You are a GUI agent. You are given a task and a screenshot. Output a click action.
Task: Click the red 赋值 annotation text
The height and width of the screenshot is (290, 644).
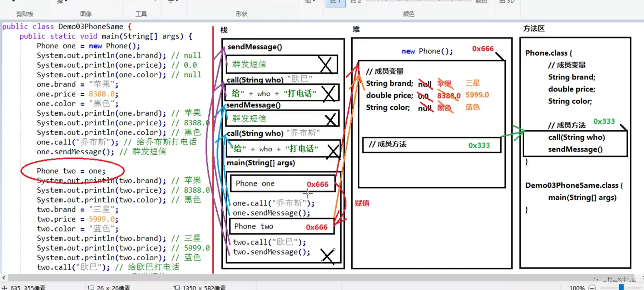[x=362, y=203]
